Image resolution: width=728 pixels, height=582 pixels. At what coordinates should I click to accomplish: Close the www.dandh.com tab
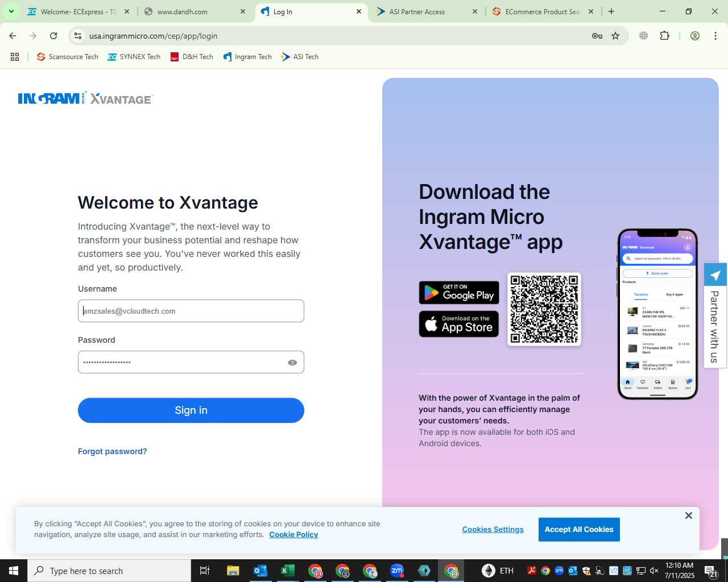point(243,11)
